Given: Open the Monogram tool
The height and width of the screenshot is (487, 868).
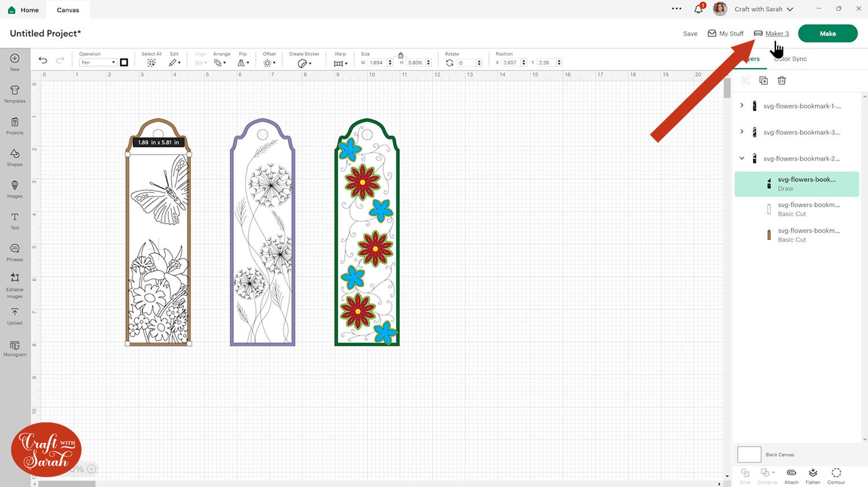Looking at the screenshot, I should coord(14,348).
